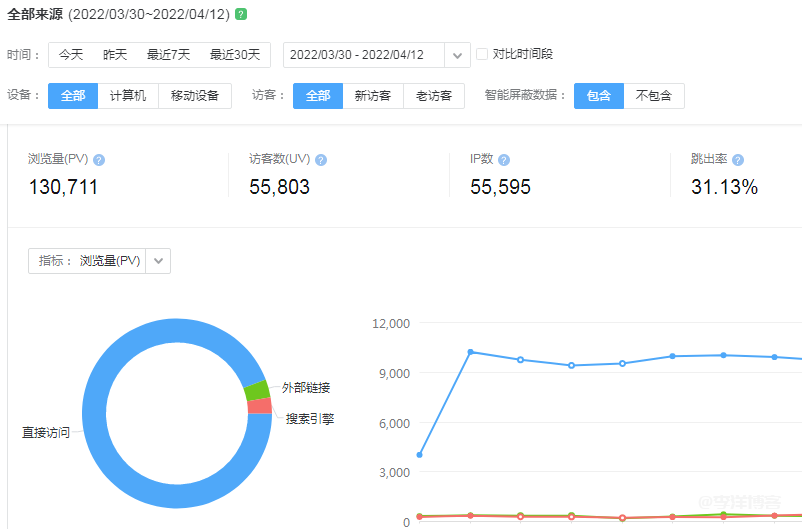
Task: Expand the 指标 浏览量(PV) dropdown
Action: 160,261
